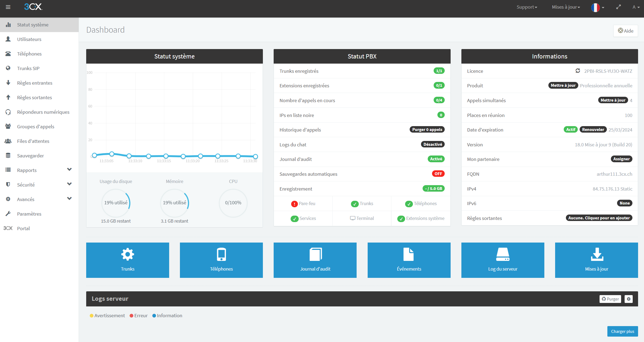The image size is (644, 342).
Task: Click the Pare-feu red warning status
Action: [x=303, y=204]
